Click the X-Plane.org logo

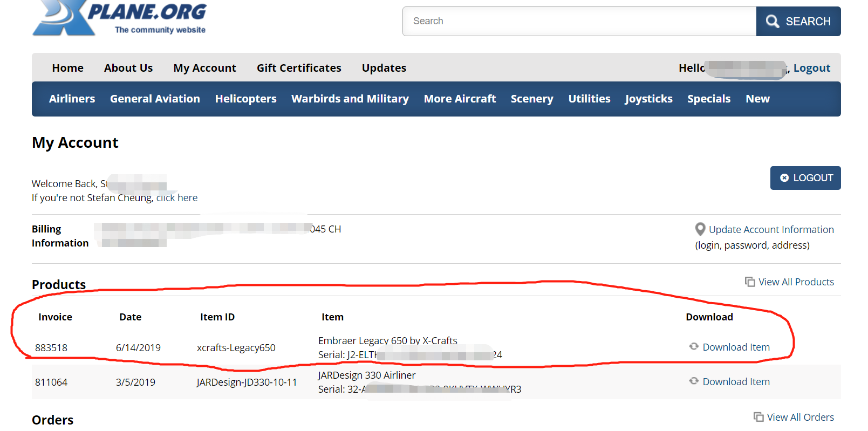(119, 18)
